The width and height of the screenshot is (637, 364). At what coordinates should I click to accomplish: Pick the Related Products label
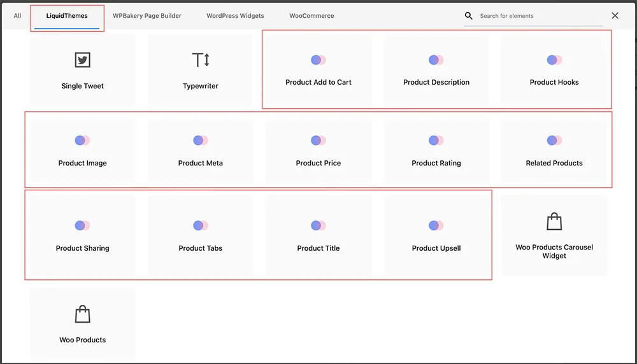click(x=554, y=163)
